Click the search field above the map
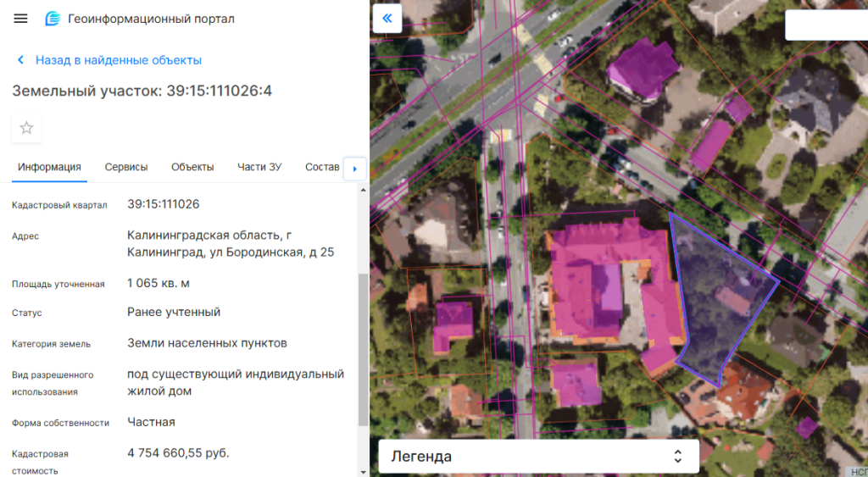Image resolution: width=868 pixels, height=477 pixels. 826,25
